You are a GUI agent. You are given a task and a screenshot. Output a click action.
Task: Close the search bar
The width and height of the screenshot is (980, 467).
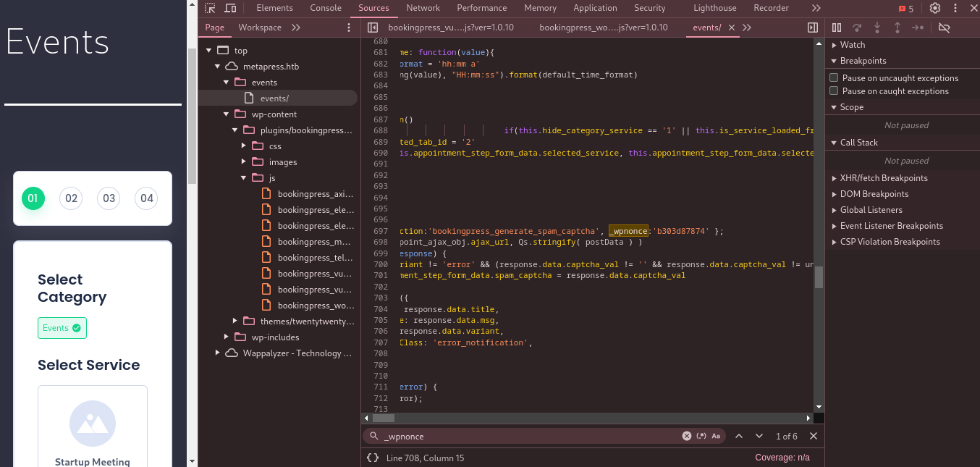[814, 436]
